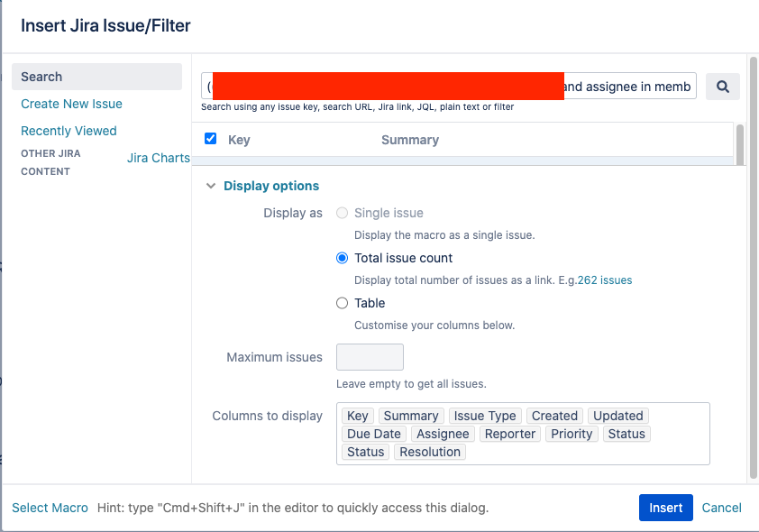Click the "Search using any issue key" help text
Screen dimensions: 759x532
(x=357, y=107)
